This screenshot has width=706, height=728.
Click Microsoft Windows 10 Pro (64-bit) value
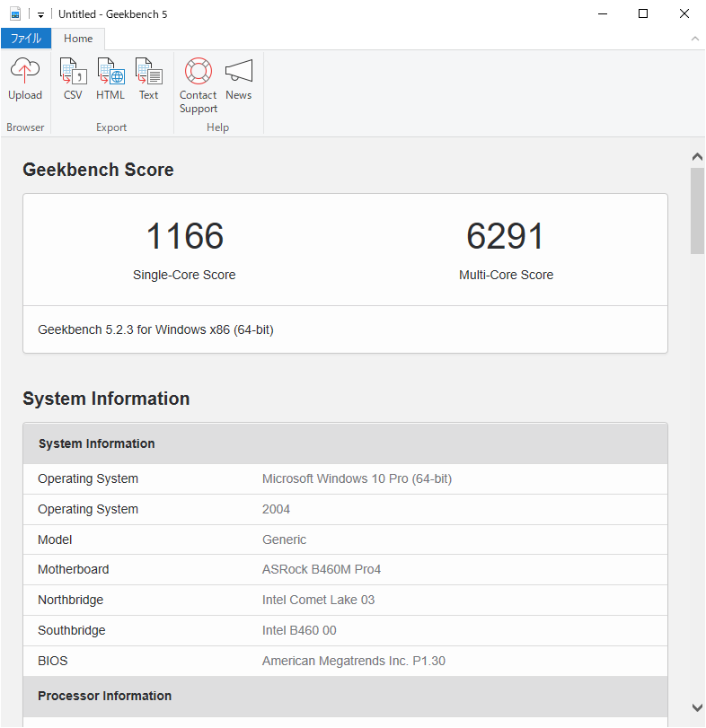[x=357, y=478]
